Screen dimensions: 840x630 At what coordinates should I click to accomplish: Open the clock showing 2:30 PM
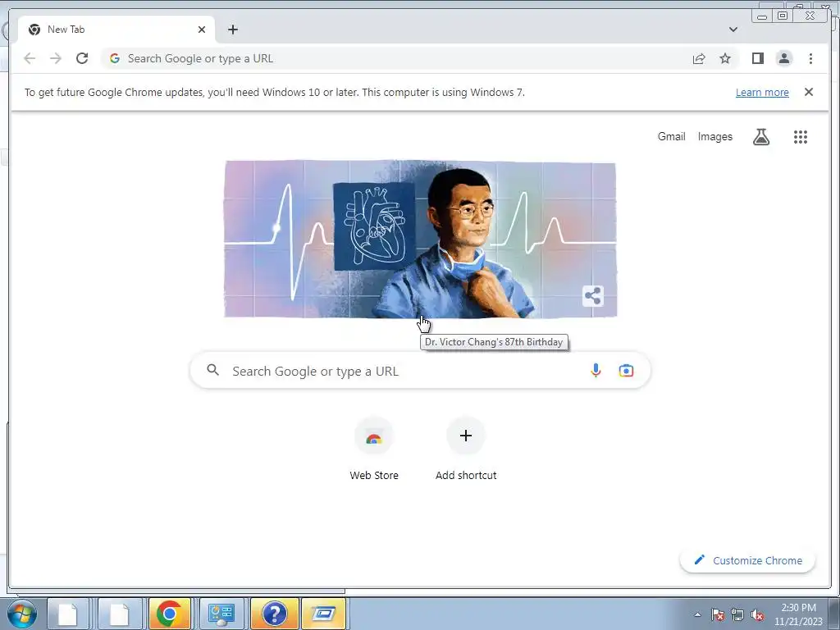pyautogui.click(x=798, y=614)
